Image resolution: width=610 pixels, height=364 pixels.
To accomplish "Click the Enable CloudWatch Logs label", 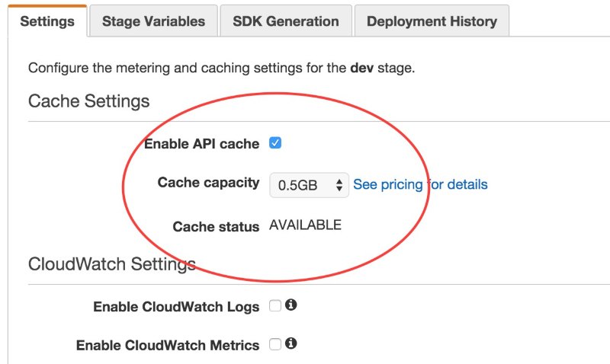I will (176, 306).
